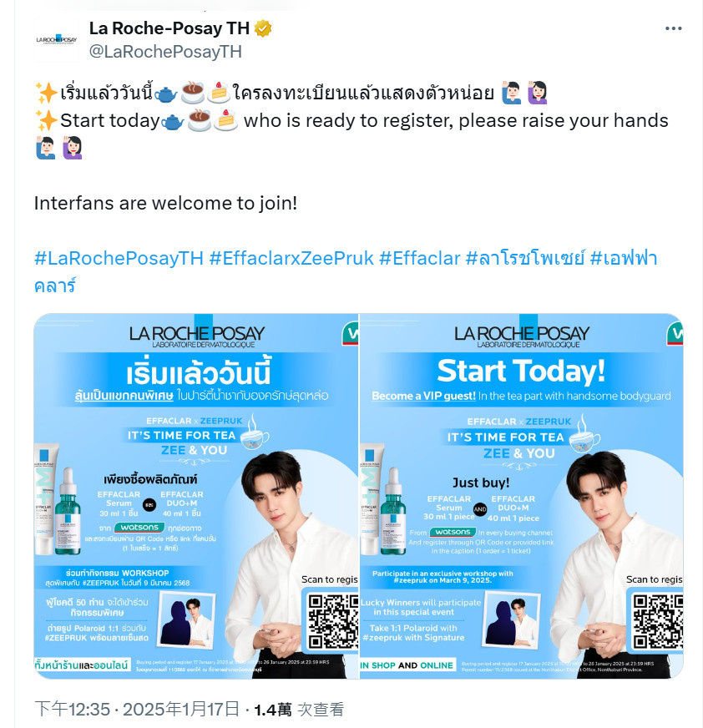
Task: Click the post timestamp 下午12:35 · 2025年1月17日
Action: (137, 709)
